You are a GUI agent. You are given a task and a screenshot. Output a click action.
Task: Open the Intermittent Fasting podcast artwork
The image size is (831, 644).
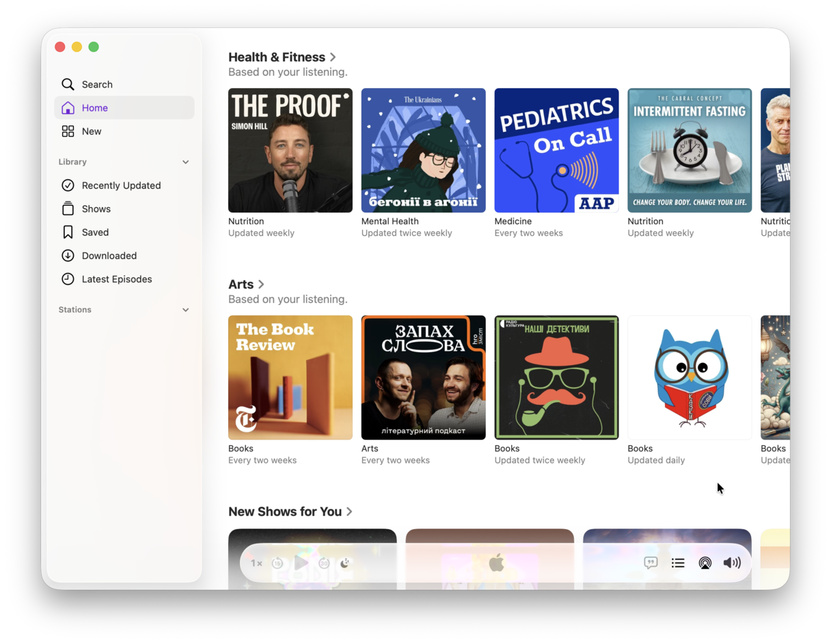(x=690, y=150)
